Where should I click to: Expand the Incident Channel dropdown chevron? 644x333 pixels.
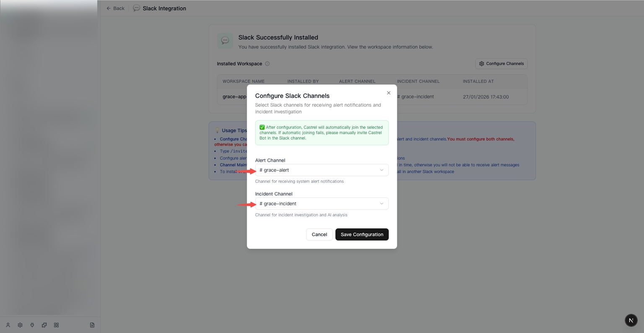tap(382, 203)
